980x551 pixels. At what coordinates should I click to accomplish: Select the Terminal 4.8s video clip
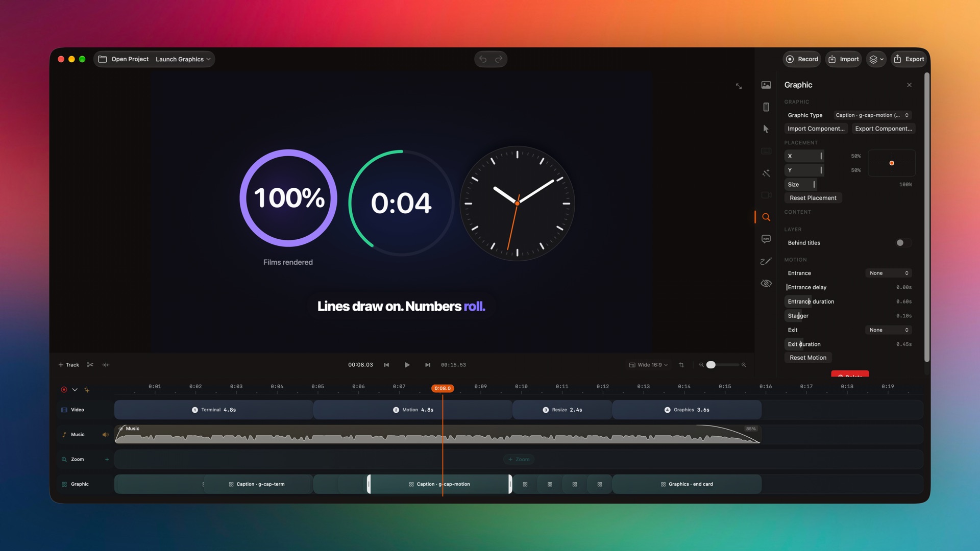click(x=213, y=410)
